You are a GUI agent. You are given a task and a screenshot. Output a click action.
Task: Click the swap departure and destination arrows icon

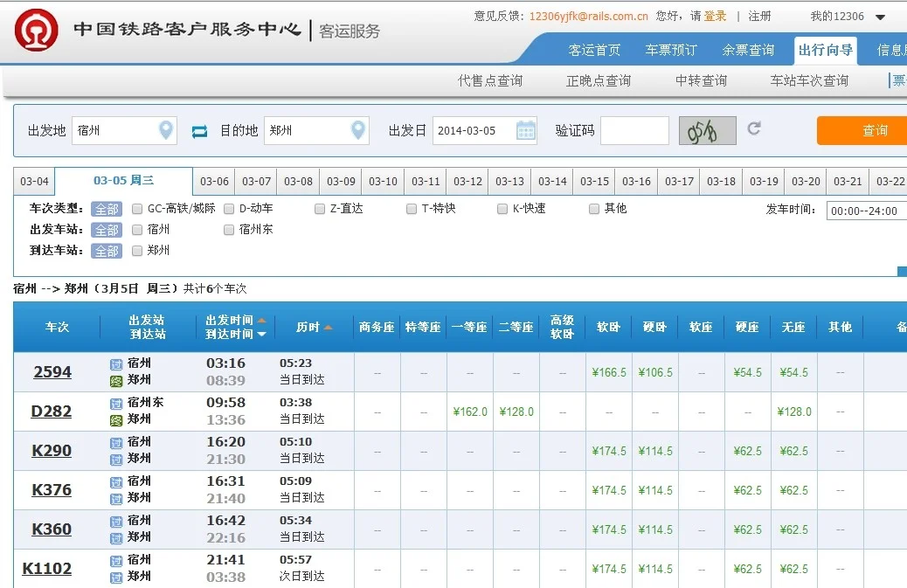click(x=198, y=129)
